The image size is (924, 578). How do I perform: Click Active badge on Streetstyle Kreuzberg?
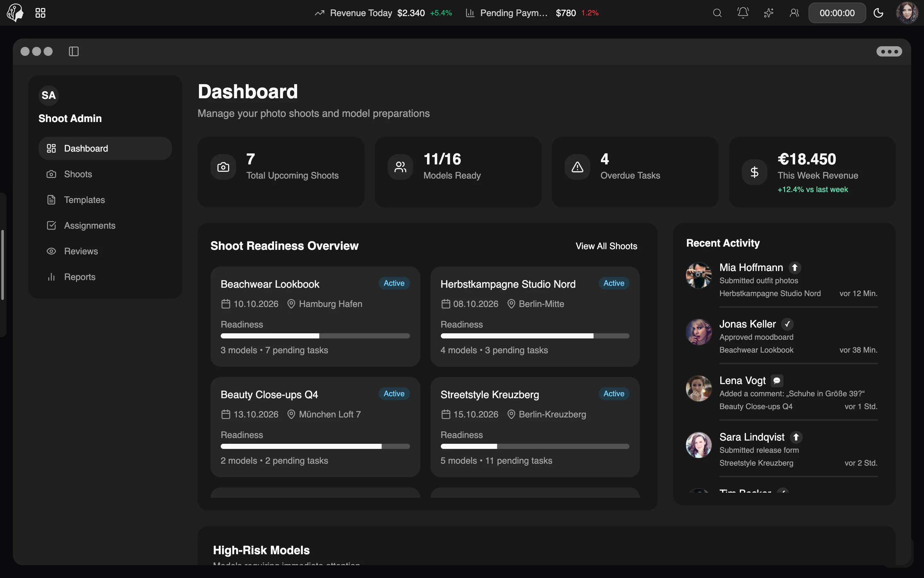(614, 394)
